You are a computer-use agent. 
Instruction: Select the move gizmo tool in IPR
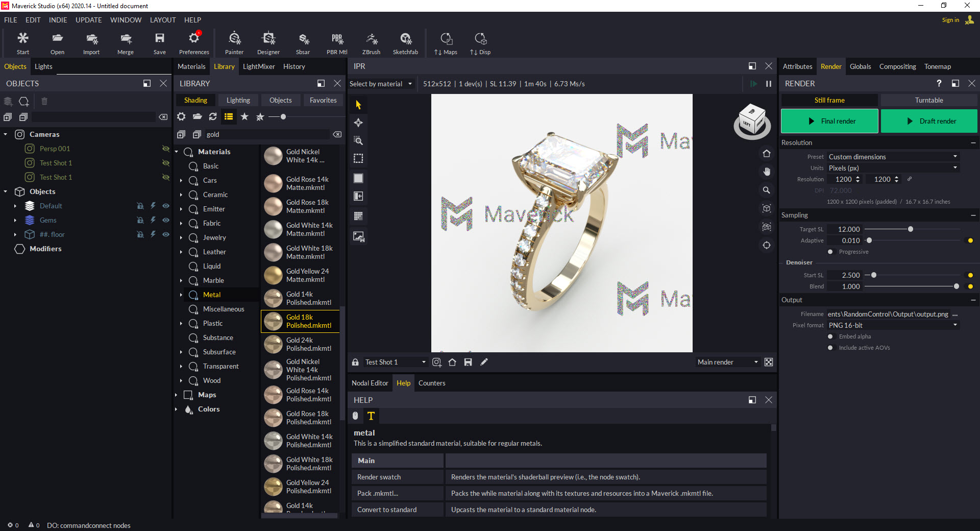click(x=358, y=123)
